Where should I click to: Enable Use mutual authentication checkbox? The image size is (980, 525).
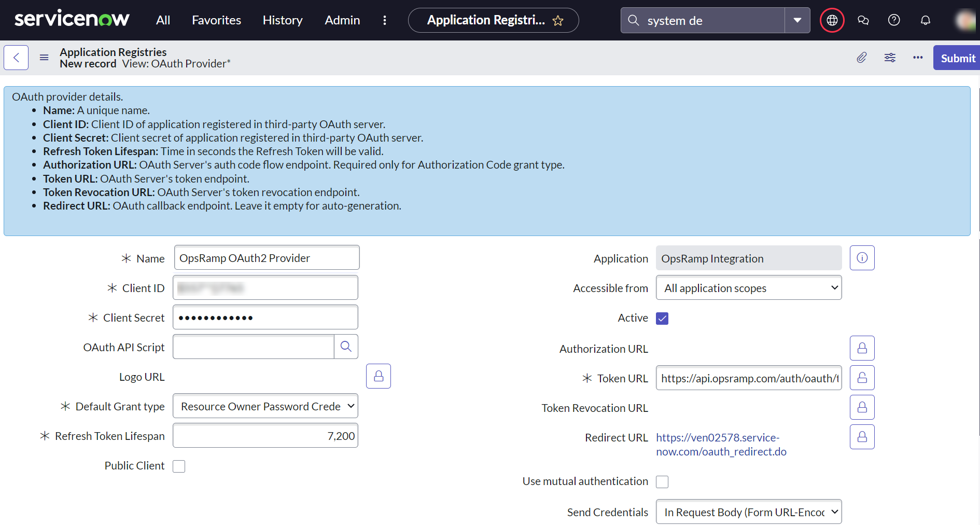662,481
